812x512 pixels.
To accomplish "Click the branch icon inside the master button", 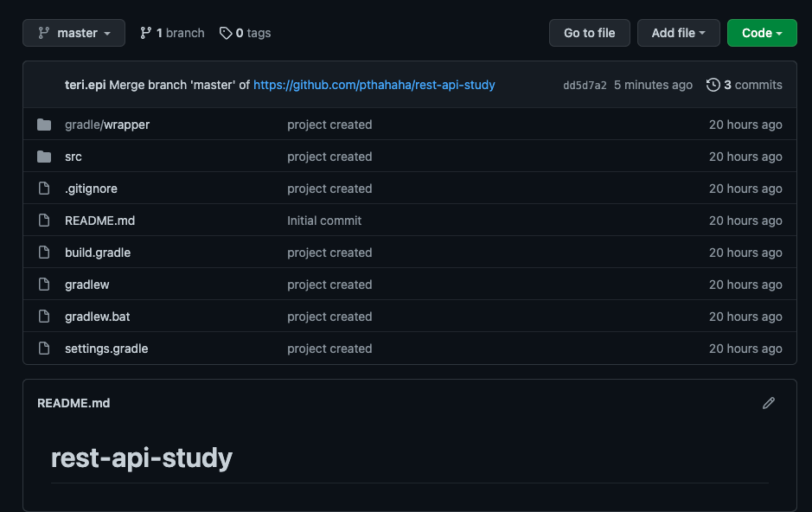I will 44,33.
